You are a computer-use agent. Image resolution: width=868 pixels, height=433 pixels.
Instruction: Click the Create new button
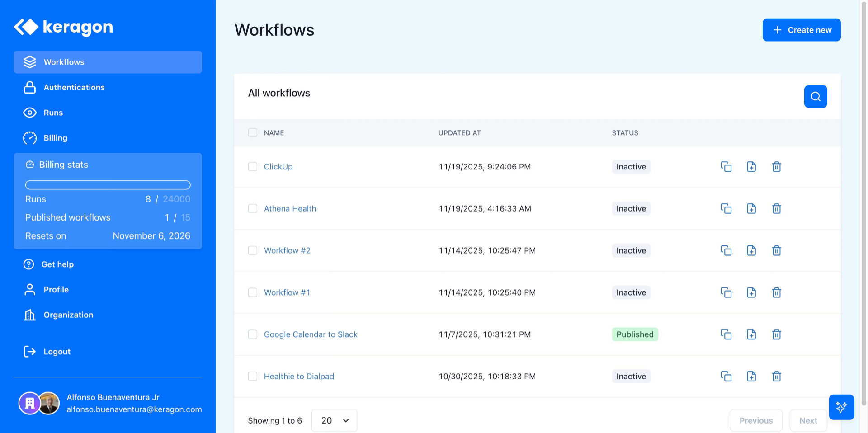tap(801, 30)
